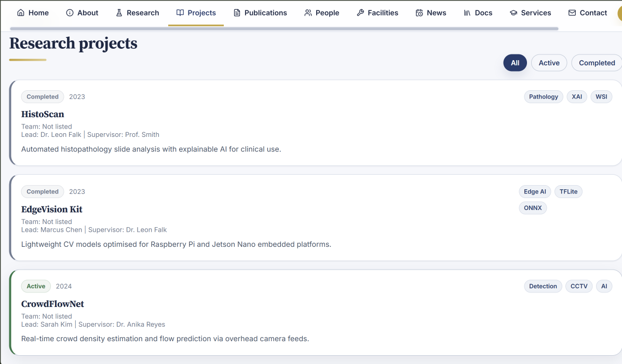This screenshot has height=364, width=622.
Task: Open the Services nav label
Action: [536, 12]
